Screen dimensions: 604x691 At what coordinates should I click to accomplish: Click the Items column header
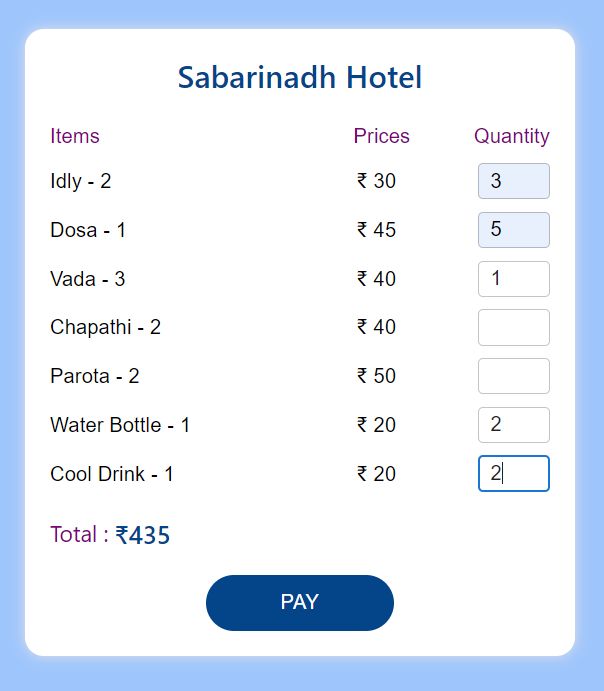(75, 136)
